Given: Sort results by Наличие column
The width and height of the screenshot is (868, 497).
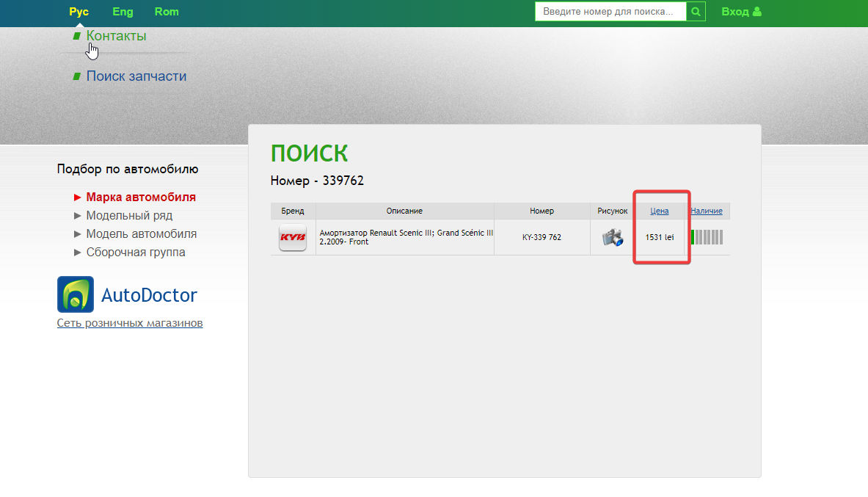Looking at the screenshot, I should click(707, 211).
